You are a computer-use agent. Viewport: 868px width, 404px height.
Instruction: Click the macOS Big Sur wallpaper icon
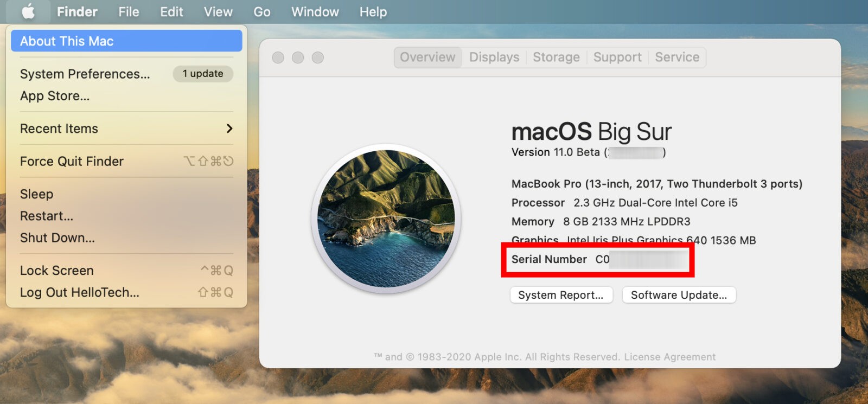pos(386,219)
